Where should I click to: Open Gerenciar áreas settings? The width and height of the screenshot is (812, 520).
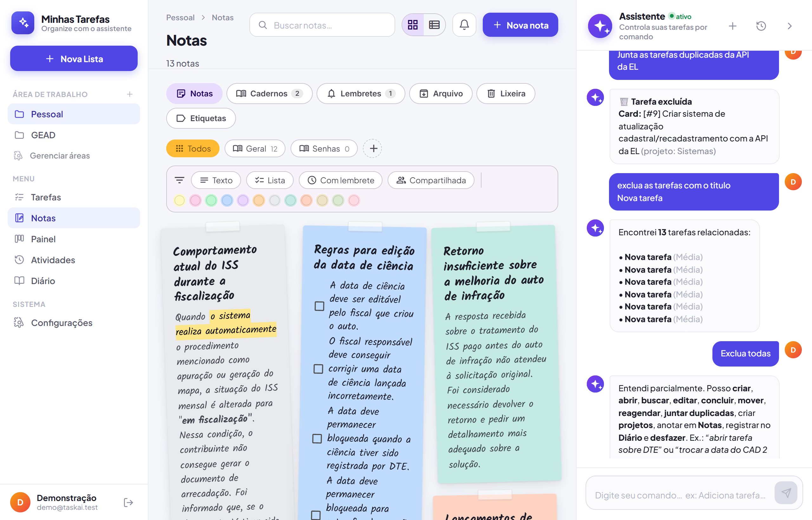coord(74,156)
